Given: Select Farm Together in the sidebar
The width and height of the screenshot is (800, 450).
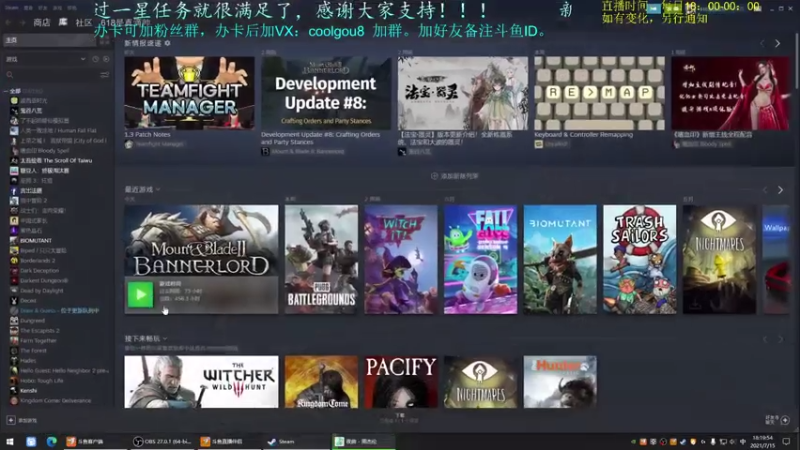Looking at the screenshot, I should click(x=38, y=340).
